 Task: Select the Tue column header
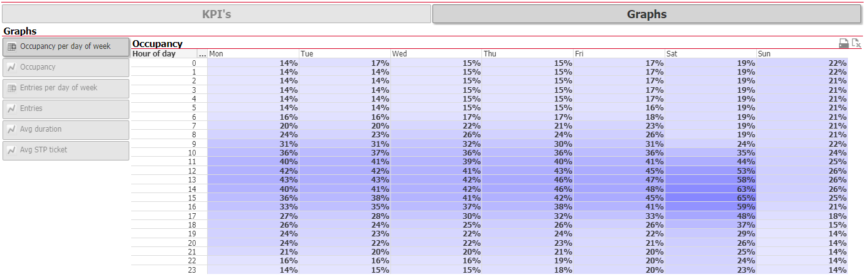click(345, 54)
